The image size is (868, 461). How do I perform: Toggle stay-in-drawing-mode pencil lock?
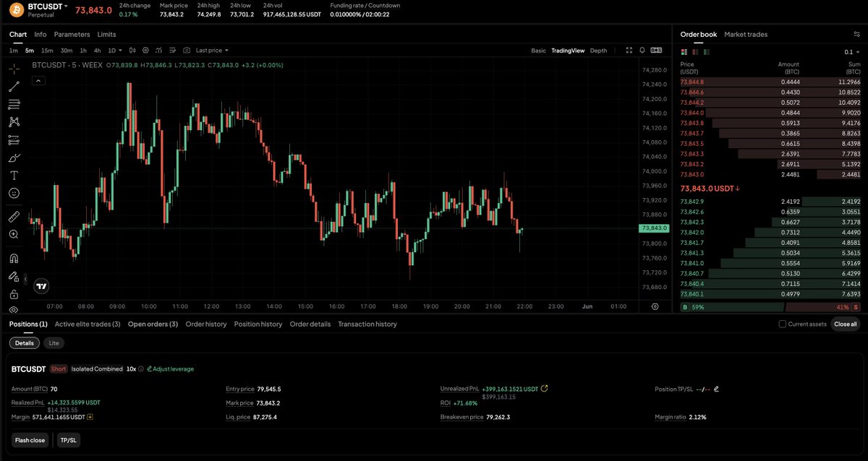pos(14,276)
